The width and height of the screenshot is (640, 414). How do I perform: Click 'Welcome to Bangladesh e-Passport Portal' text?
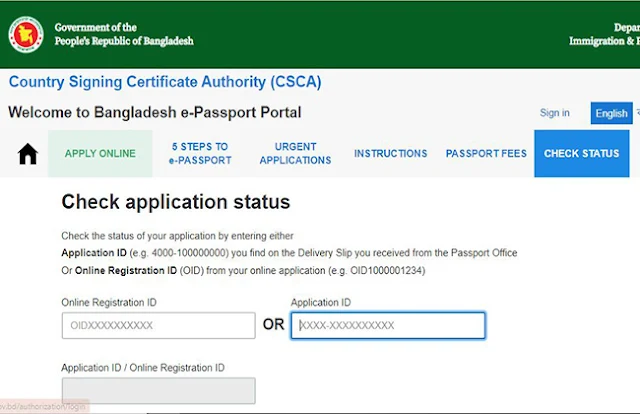[155, 112]
